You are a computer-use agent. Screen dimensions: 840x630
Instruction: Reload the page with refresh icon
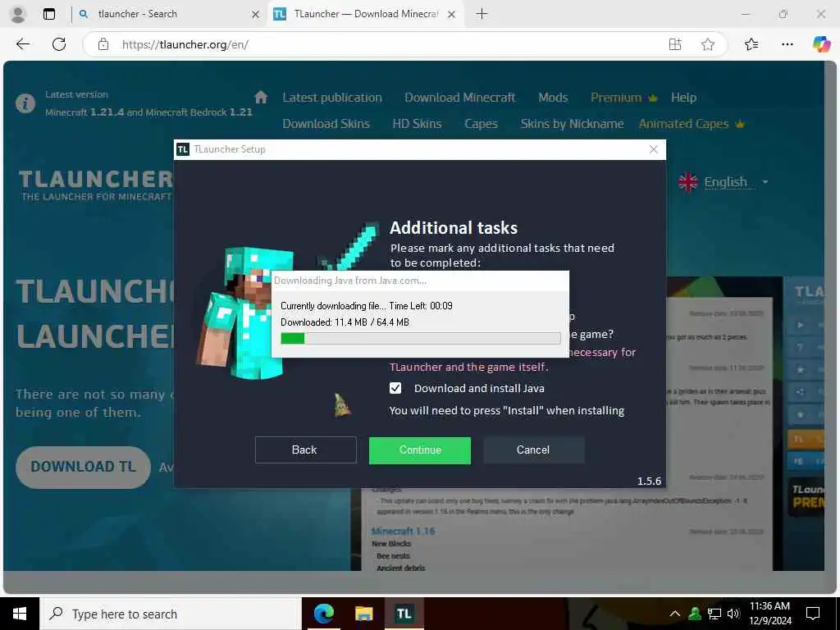[59, 44]
